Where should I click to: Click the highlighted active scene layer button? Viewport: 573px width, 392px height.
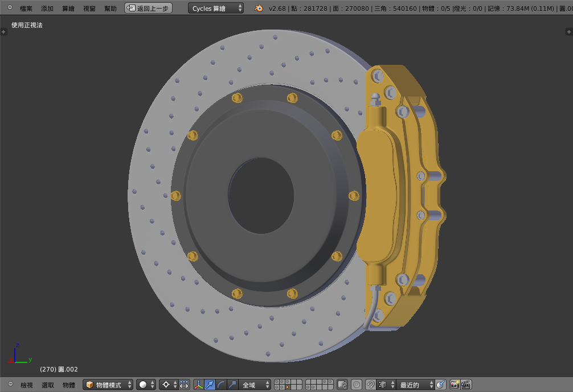287,387
